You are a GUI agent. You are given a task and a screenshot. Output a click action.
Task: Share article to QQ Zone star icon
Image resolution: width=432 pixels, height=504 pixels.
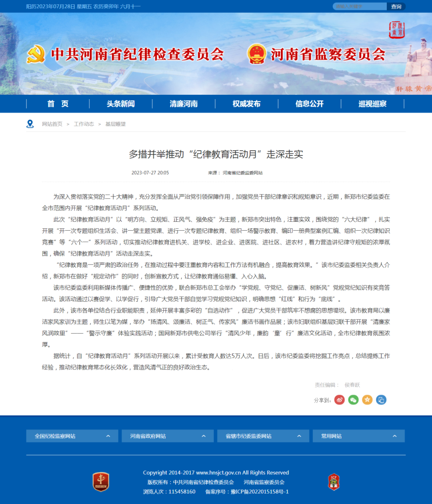pos(367,400)
